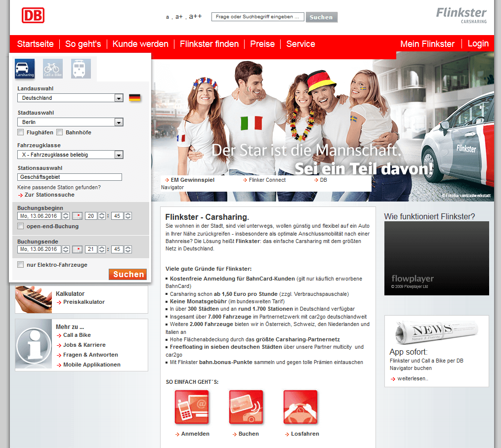Select the Carsharing car icon tab
The height and width of the screenshot is (448, 501).
(x=25, y=68)
